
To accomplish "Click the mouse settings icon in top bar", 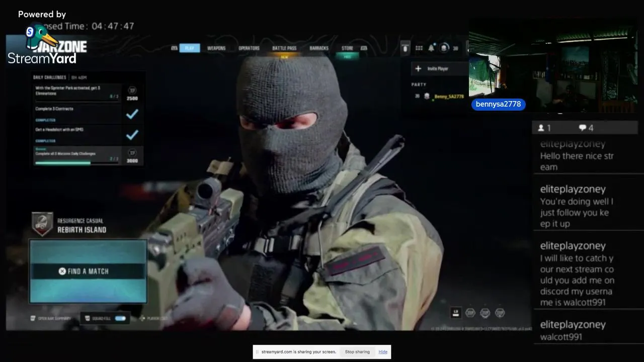I will [406, 48].
